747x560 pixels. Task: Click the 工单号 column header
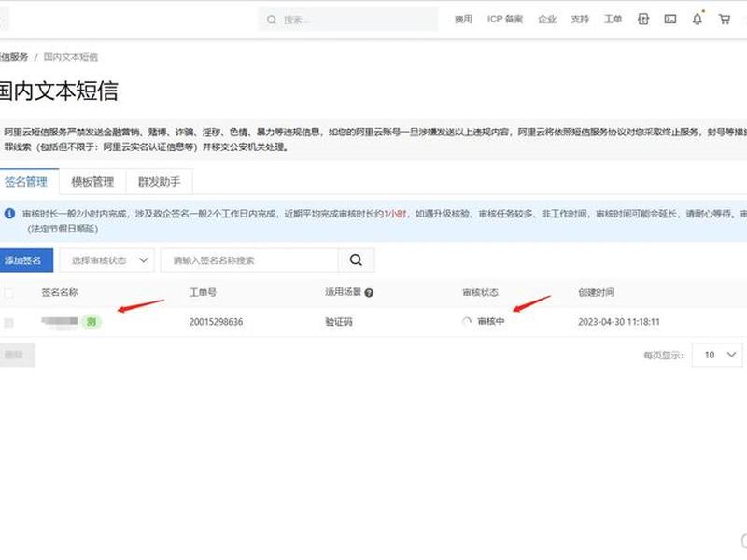tap(203, 292)
